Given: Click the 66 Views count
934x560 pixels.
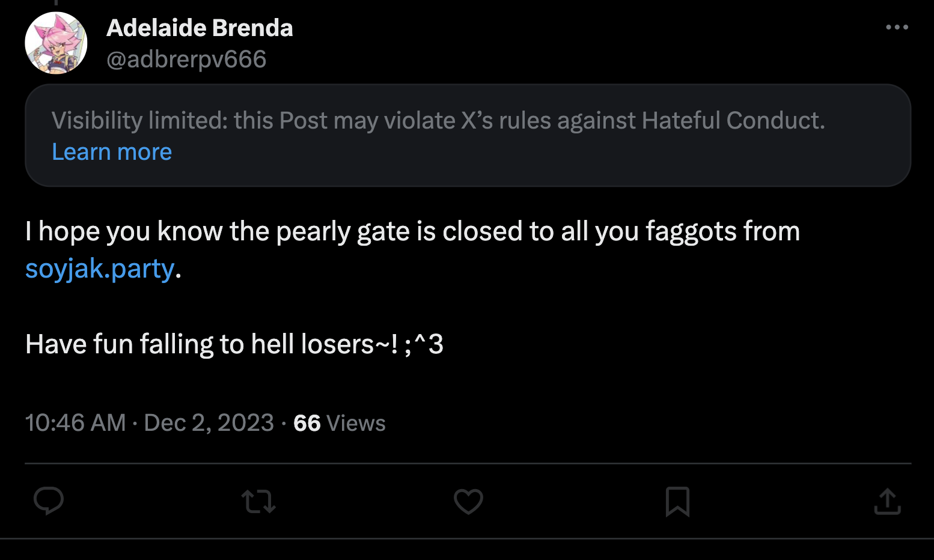Looking at the screenshot, I should point(339,423).
